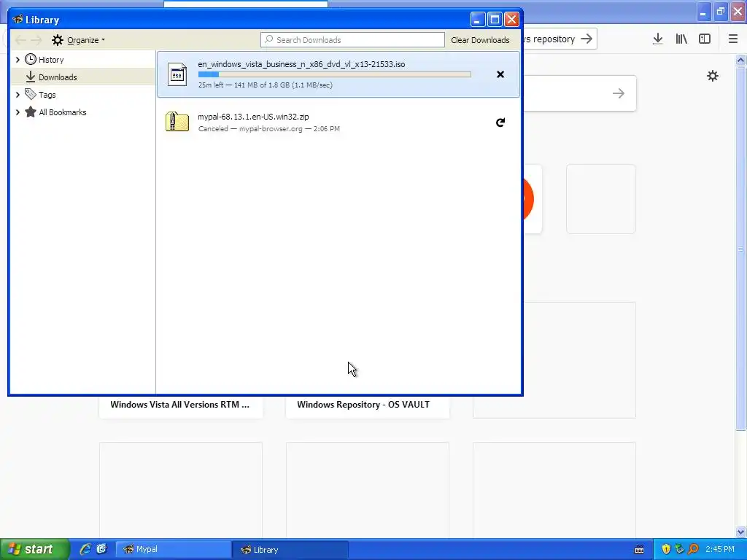Toggle Mypal sidebar toolbar icon

pyautogui.click(x=705, y=39)
